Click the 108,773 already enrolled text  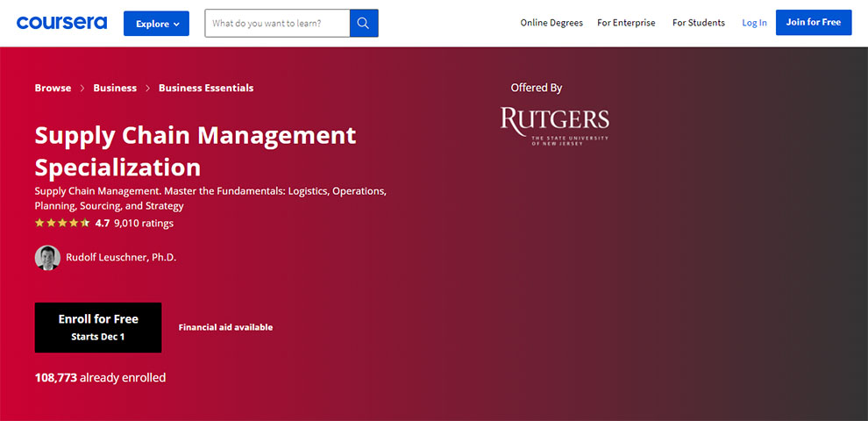[x=100, y=378]
